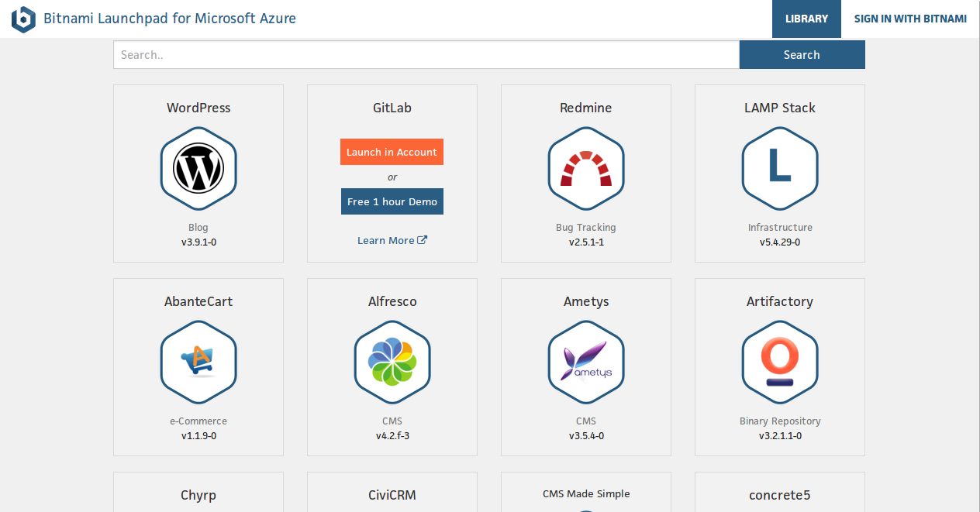The image size is (980, 512).
Task: Click the Bitnami Launchpad for Microsoft Azure title
Action: 170,18
